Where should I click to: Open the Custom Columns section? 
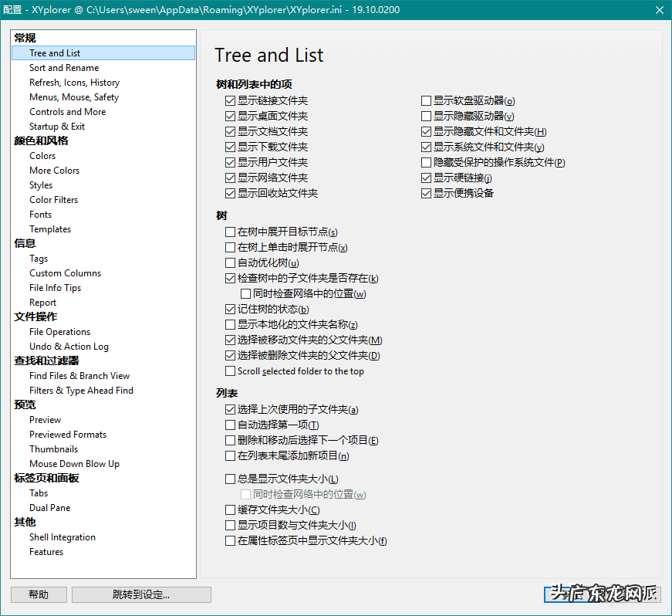pyautogui.click(x=65, y=273)
